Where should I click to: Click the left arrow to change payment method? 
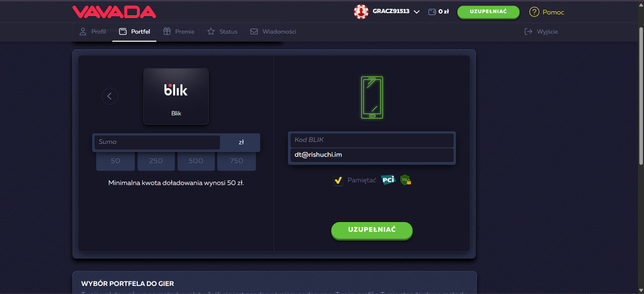tap(110, 96)
